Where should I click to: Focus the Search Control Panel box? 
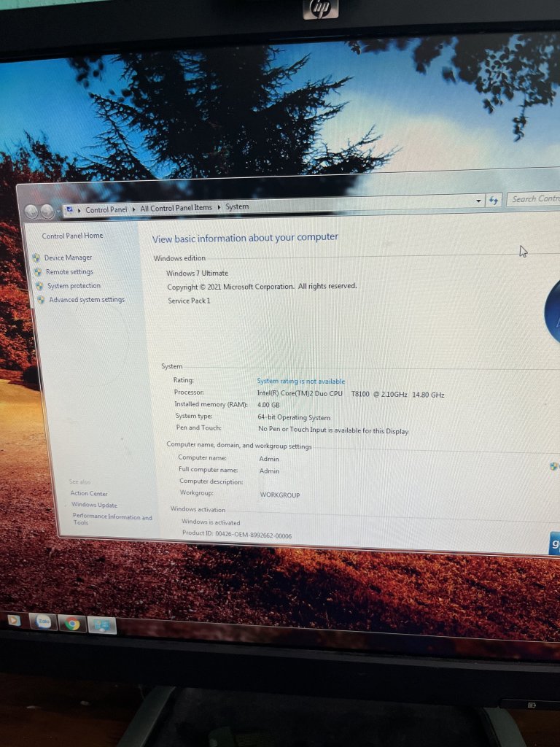tap(533, 199)
